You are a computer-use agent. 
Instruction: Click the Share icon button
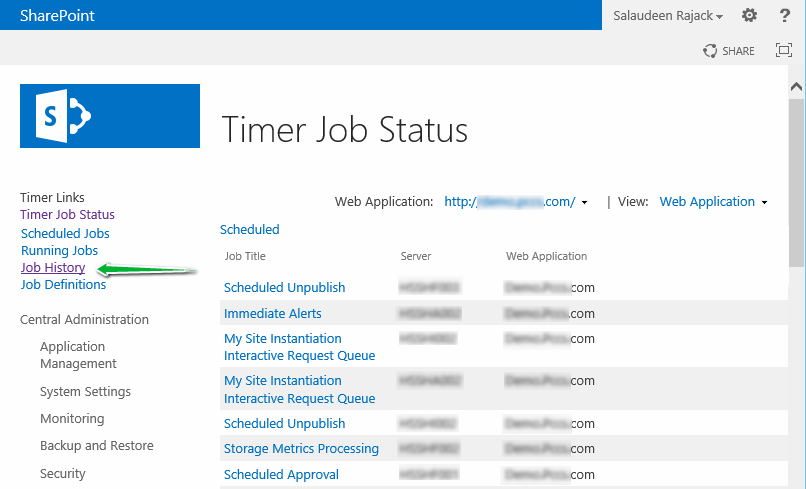coord(729,51)
